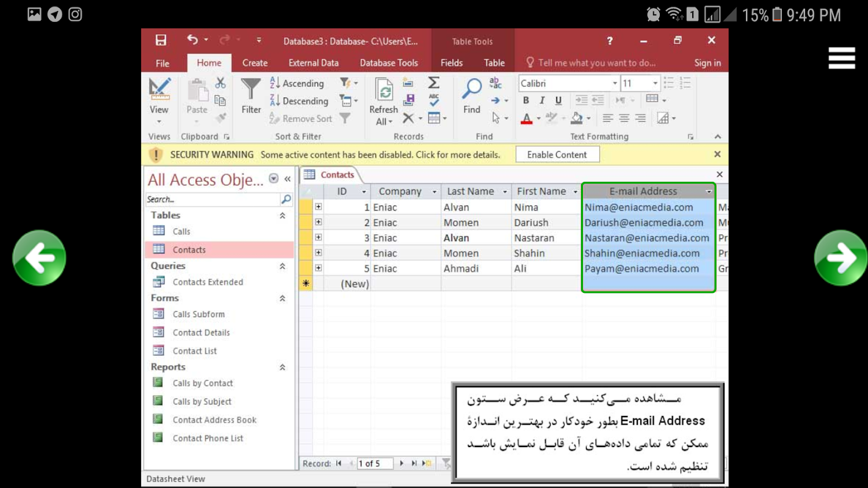The width and height of the screenshot is (868, 488).
Task: Click the align text left icon
Action: click(608, 118)
